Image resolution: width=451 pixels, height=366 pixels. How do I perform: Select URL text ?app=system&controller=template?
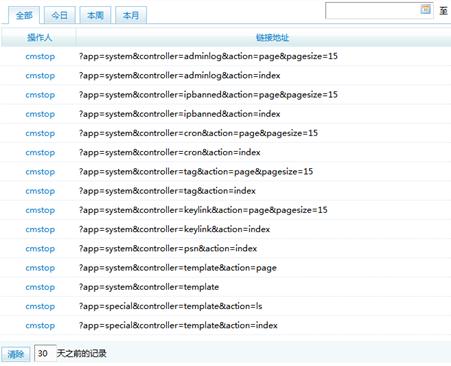point(149,287)
